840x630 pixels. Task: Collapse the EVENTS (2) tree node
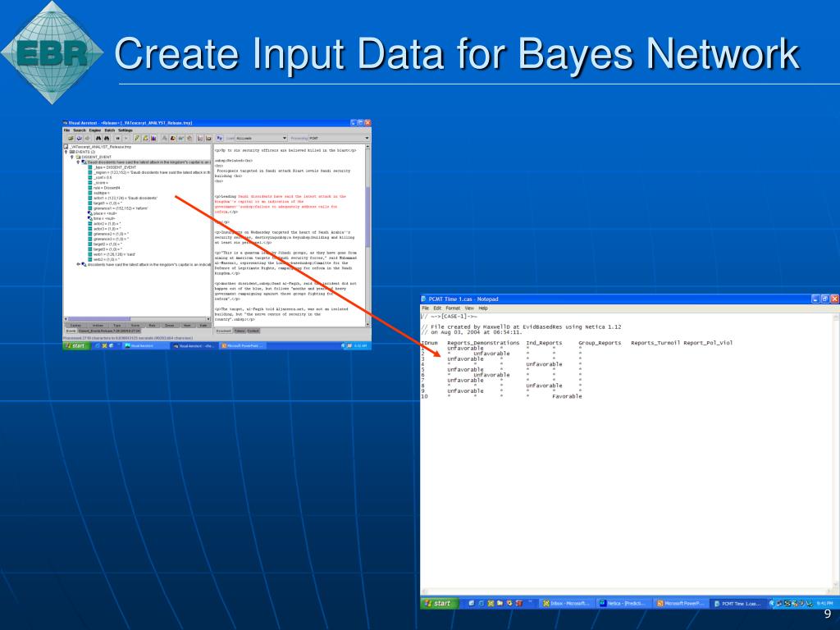coord(66,152)
